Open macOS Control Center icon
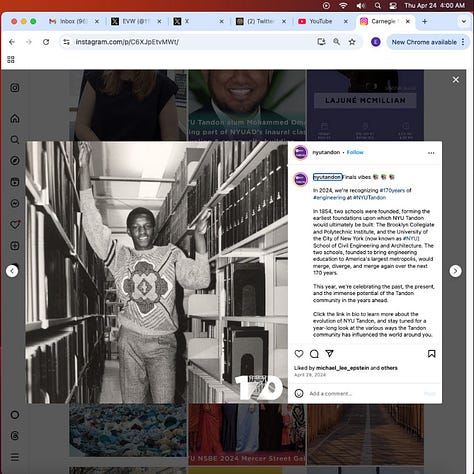The width and height of the screenshot is (474, 474). (393, 6)
